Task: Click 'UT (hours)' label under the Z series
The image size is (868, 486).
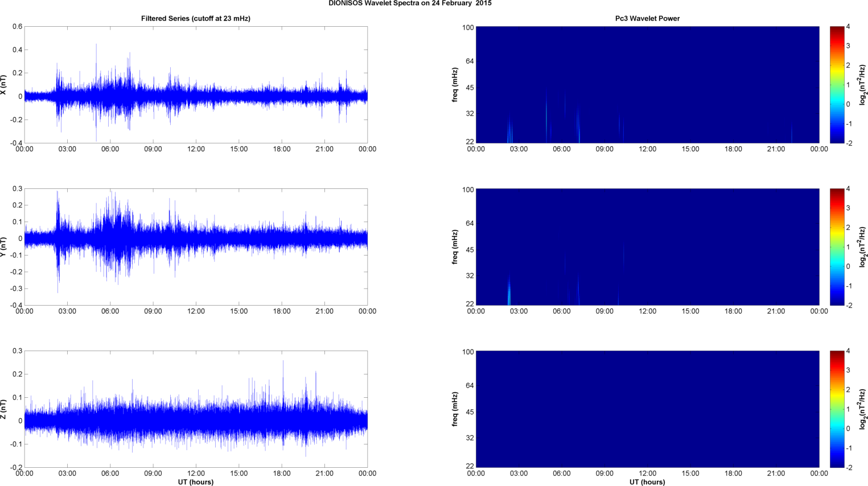Action: tap(196, 482)
